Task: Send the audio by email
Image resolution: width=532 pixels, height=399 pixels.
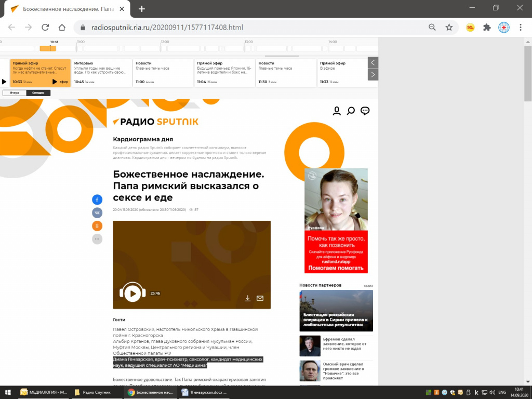Action: tap(260, 298)
